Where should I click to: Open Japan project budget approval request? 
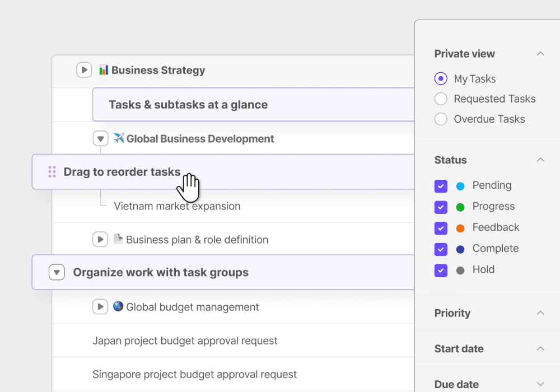(x=185, y=340)
